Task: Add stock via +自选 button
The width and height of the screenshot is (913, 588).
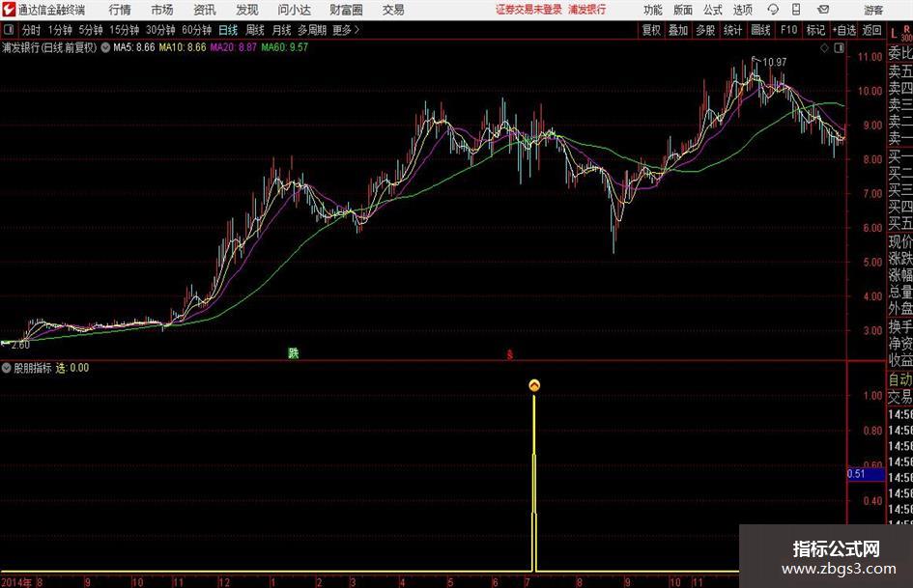Action: pos(843,30)
